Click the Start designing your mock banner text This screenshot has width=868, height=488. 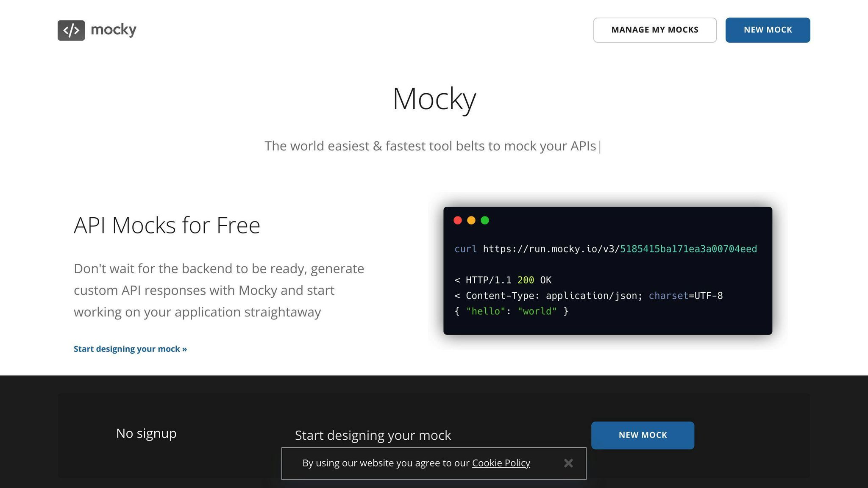373,435
